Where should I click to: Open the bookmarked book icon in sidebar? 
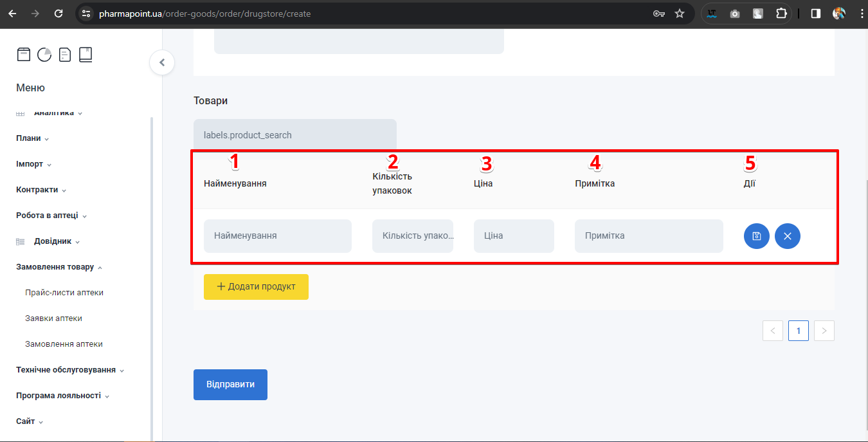click(86, 55)
